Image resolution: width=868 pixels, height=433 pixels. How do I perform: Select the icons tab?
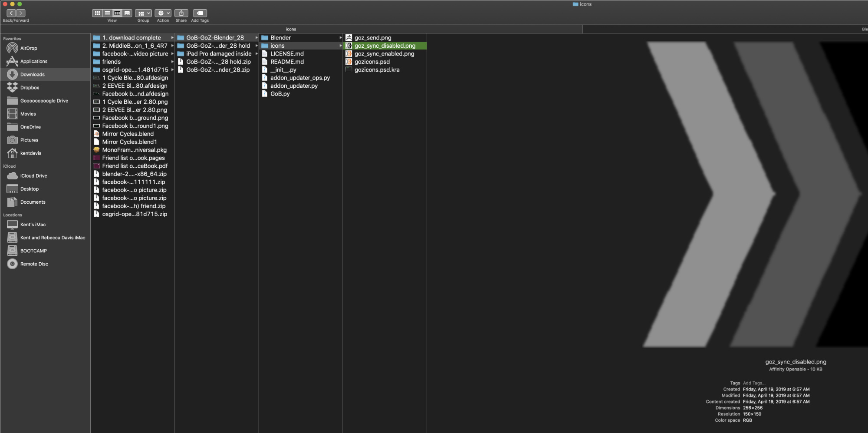point(291,29)
